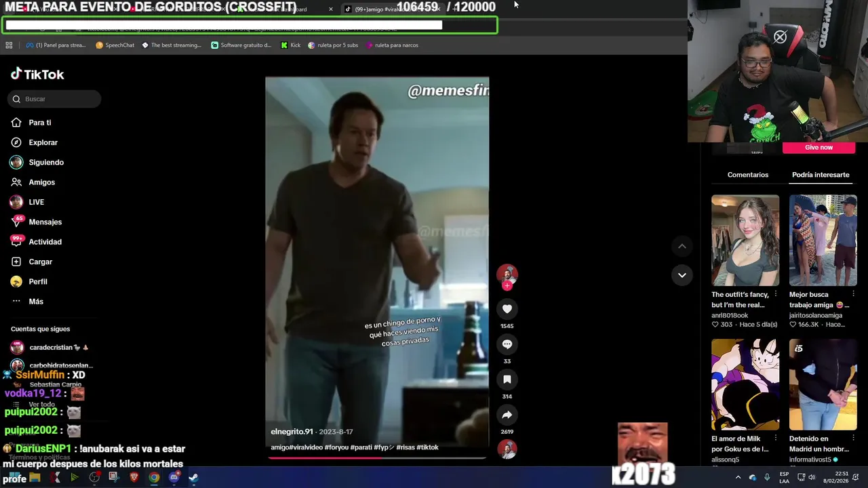Like the video with the heart icon
Image resolution: width=868 pixels, height=488 pixels.
click(507, 308)
